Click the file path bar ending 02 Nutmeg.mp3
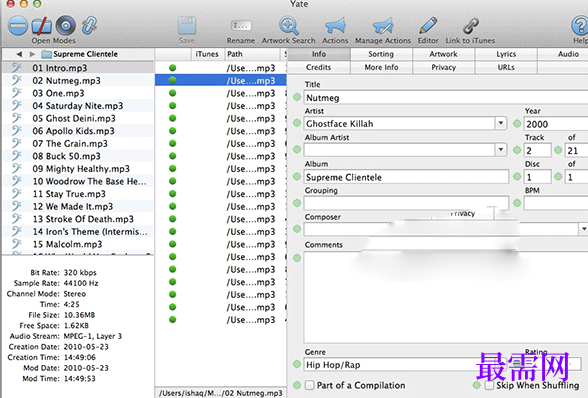This screenshot has width=588, height=398. 220,393
